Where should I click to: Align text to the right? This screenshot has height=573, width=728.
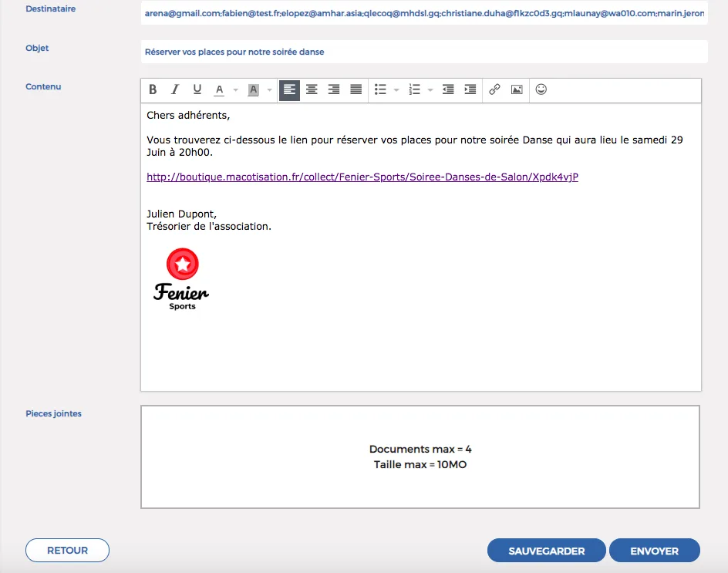click(x=334, y=89)
